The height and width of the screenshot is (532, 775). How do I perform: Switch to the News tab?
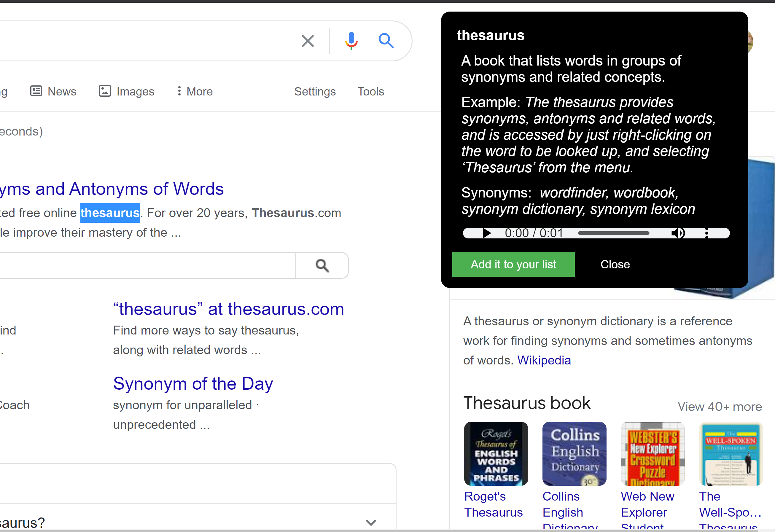pos(53,91)
